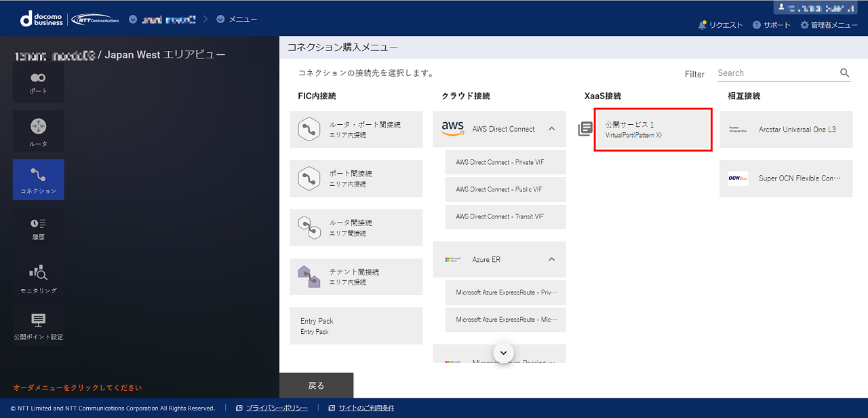The image size is (868, 418).
Task: Click the XaaS service list icon
Action: tap(585, 129)
